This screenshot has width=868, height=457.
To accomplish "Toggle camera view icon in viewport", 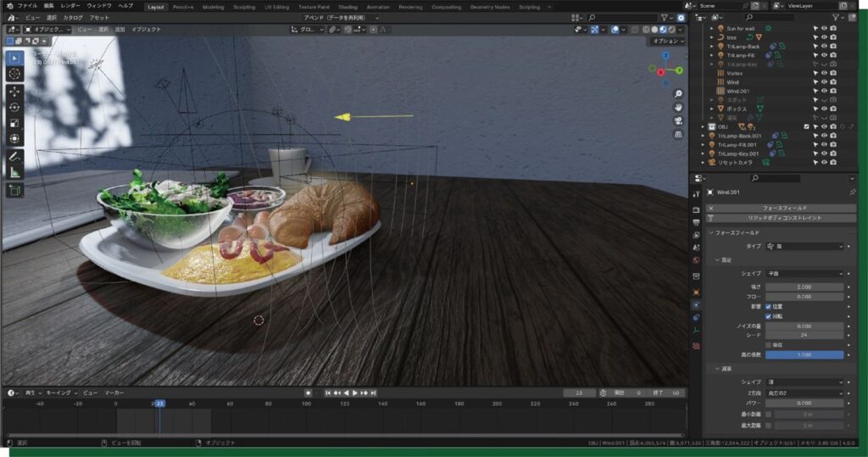I will pyautogui.click(x=678, y=120).
